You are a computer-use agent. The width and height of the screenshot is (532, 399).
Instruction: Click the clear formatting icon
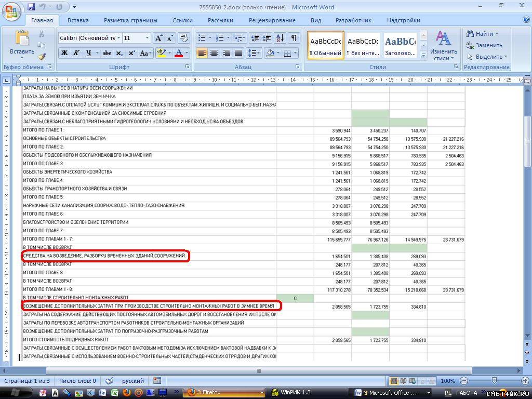coord(183,38)
